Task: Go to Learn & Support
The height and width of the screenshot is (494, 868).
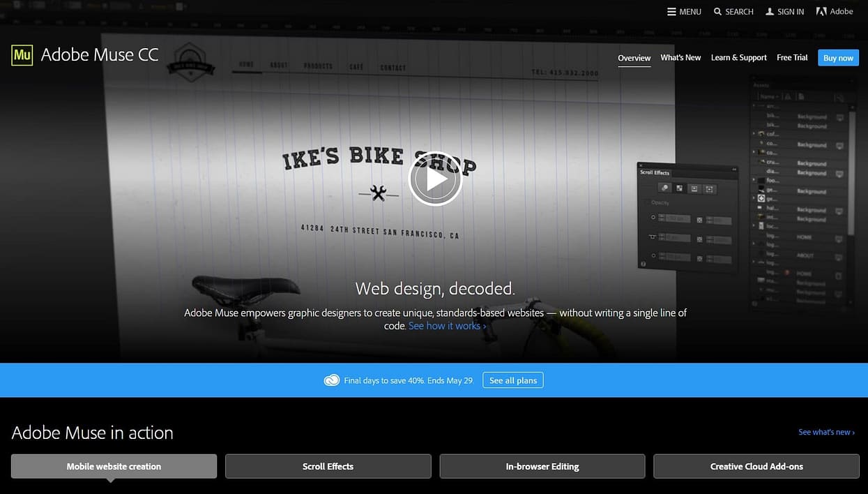Action: pos(738,58)
